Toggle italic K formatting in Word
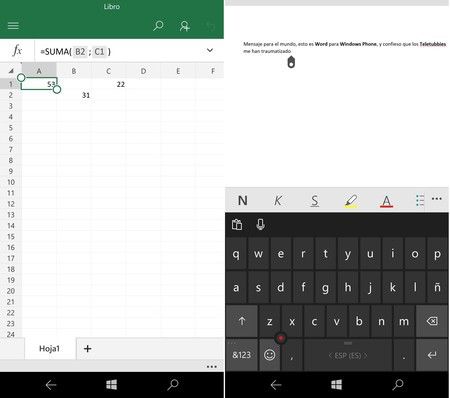450x398 pixels. click(277, 200)
